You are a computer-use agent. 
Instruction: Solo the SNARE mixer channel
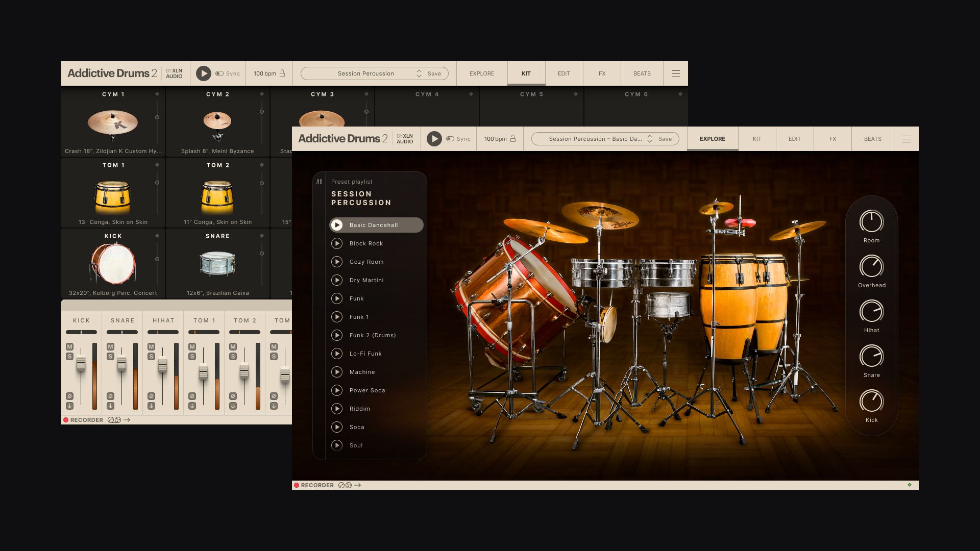pos(110,357)
